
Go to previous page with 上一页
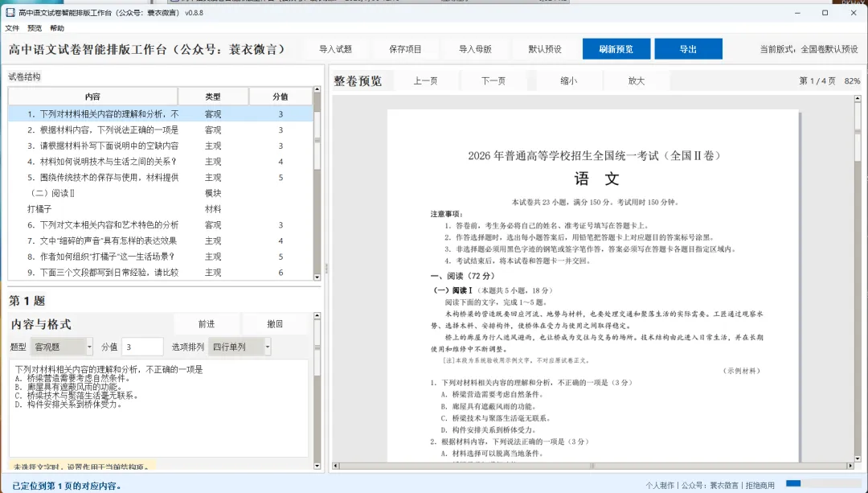(x=425, y=81)
